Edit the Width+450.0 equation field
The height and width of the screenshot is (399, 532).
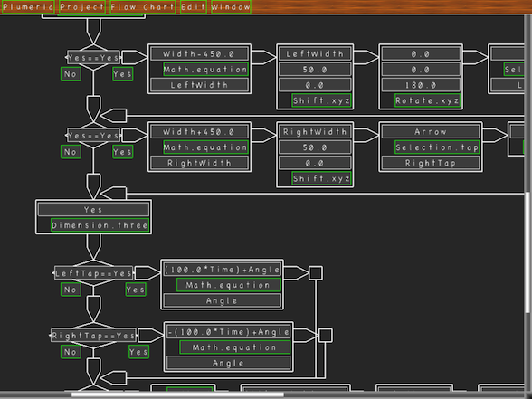pos(199,132)
